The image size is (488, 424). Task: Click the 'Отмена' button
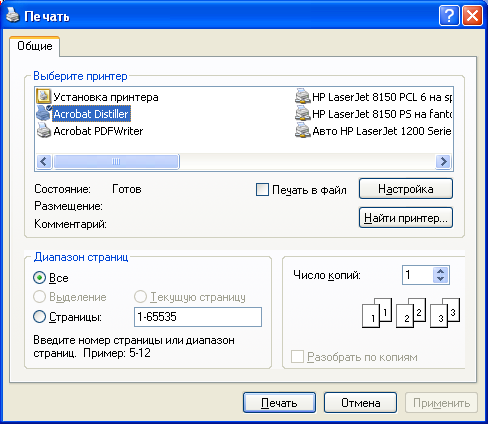click(361, 403)
